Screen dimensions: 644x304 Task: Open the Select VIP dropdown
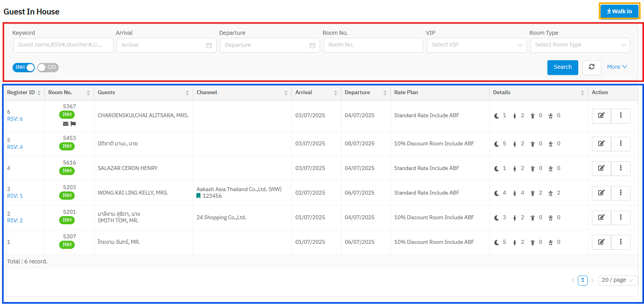[477, 45]
